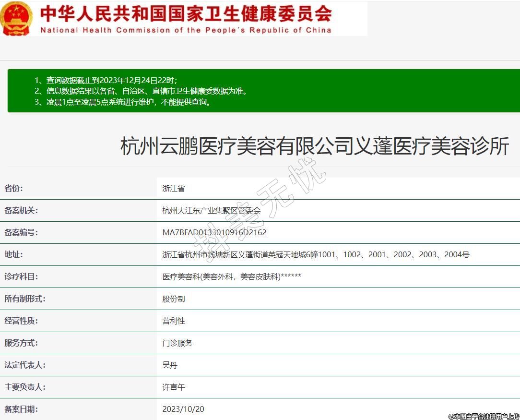Click the business nature value 营利性
This screenshot has height=420, width=520.
[174, 321]
